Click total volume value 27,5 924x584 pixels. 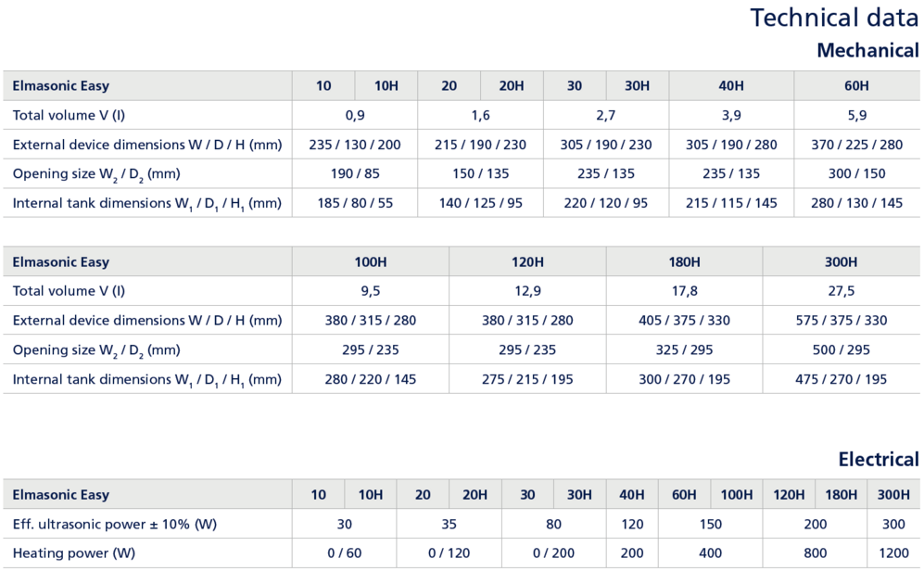(841, 291)
